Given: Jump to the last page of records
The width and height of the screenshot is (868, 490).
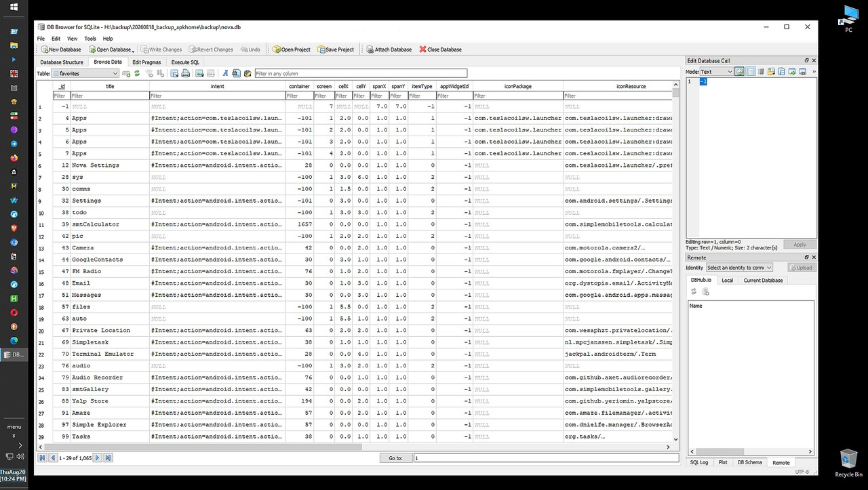Looking at the screenshot, I should pos(108,458).
